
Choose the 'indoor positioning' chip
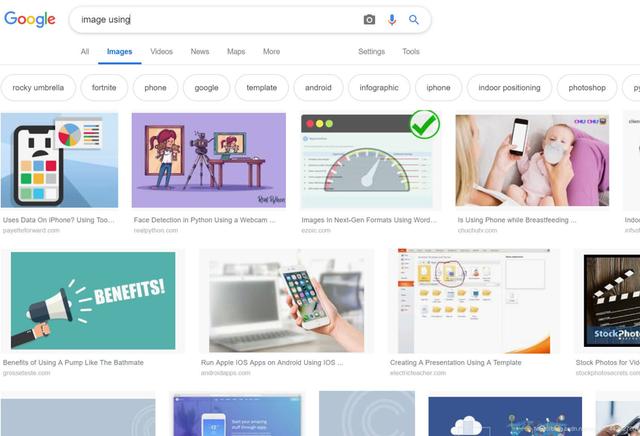[509, 87]
